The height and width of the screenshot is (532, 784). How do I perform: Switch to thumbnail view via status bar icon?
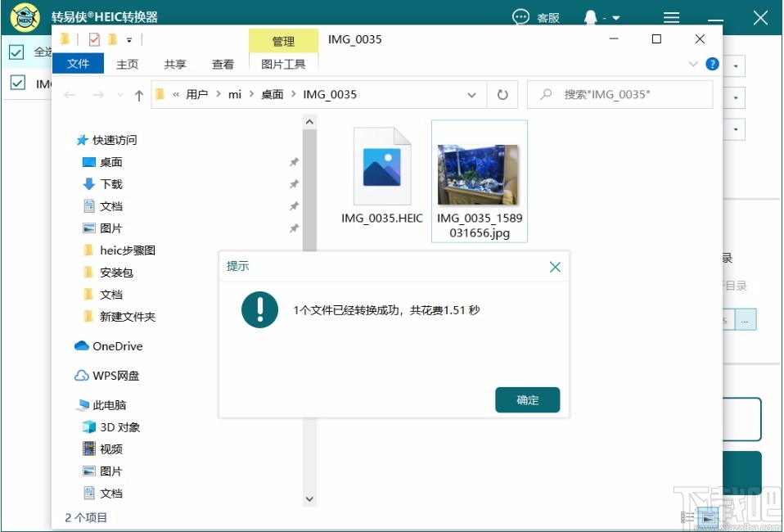coord(707,516)
